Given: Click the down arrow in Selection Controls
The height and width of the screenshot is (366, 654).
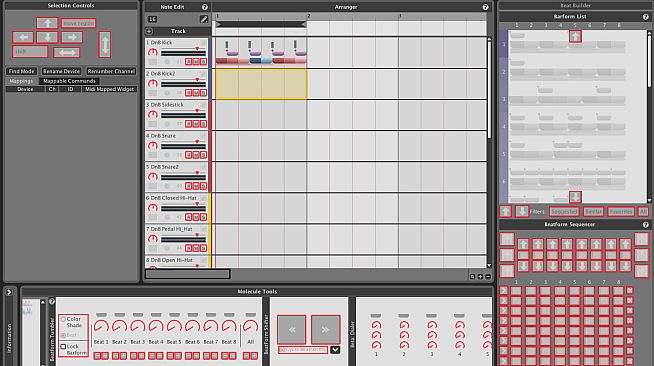Looking at the screenshot, I should point(47,37).
